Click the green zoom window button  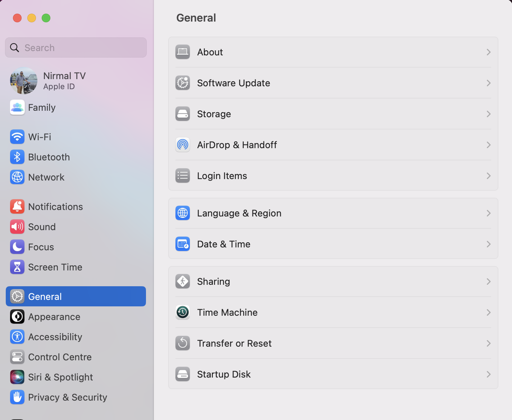(x=46, y=18)
